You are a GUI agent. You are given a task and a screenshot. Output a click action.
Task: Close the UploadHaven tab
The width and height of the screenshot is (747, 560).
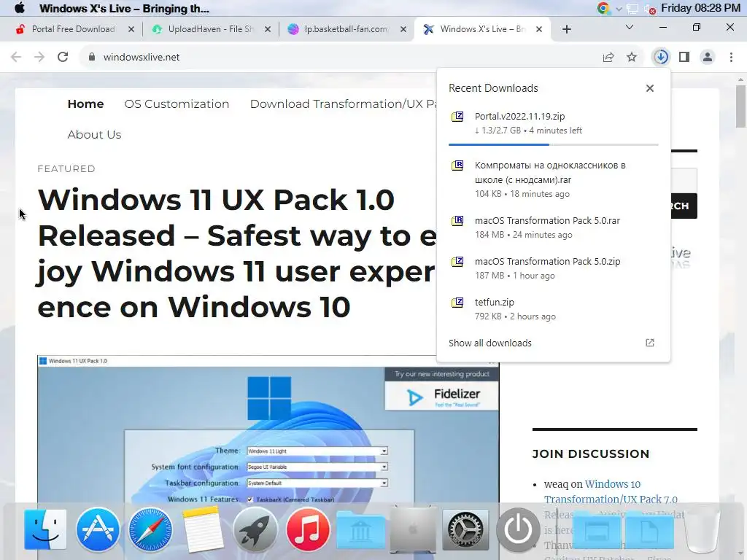tap(268, 29)
